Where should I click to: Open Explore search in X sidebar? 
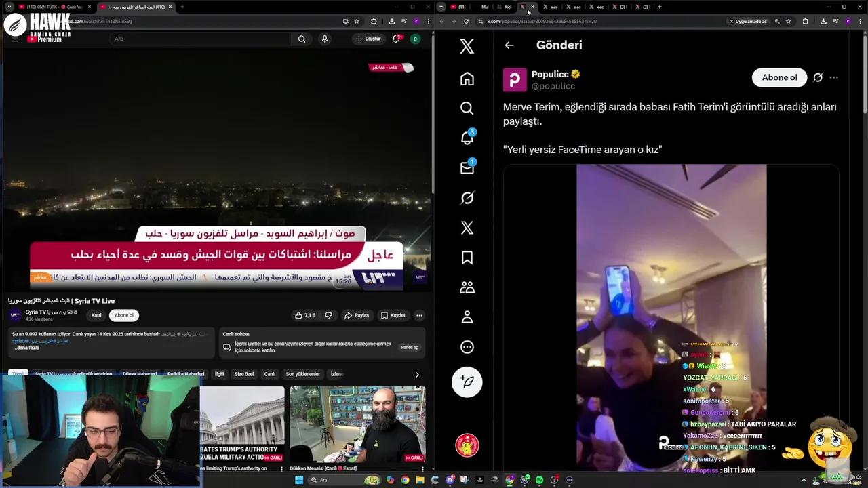pyautogui.click(x=467, y=108)
